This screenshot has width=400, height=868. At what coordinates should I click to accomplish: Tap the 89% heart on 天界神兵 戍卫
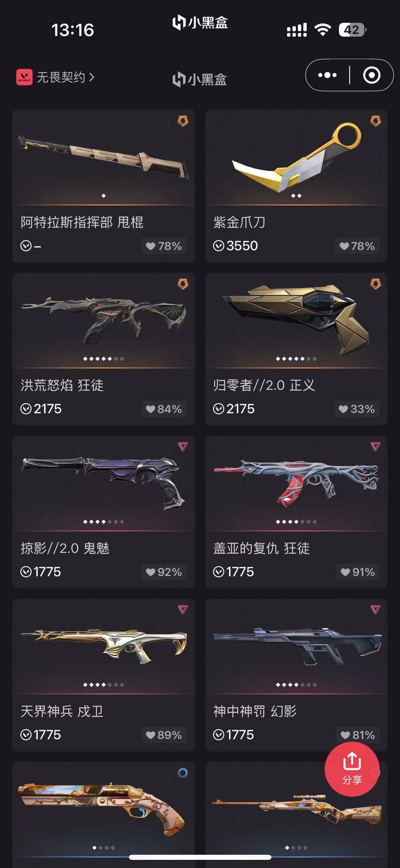(164, 735)
